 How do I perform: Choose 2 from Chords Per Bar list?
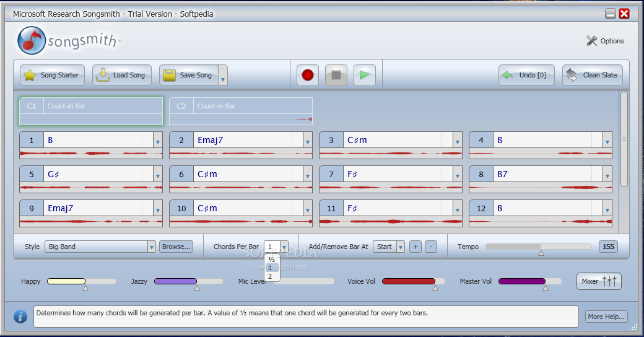pyautogui.click(x=271, y=276)
